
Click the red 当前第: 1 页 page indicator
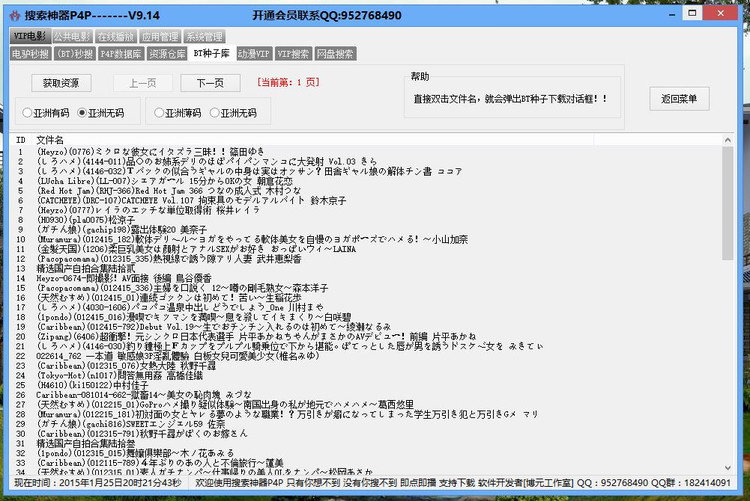(288, 82)
